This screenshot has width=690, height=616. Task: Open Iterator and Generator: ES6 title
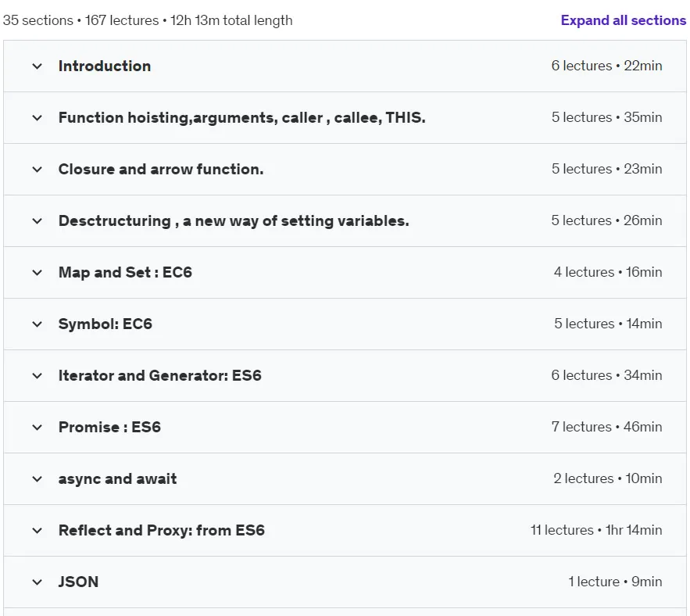point(160,375)
